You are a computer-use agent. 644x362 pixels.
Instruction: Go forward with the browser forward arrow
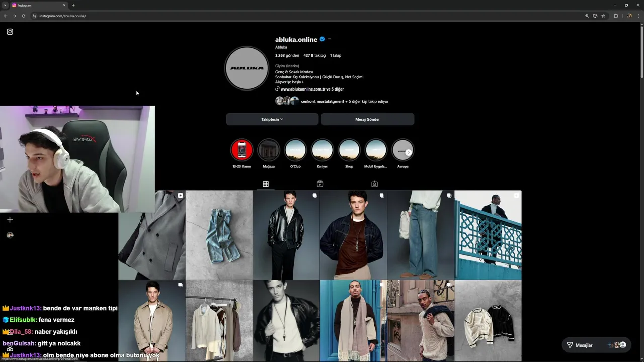14,16
